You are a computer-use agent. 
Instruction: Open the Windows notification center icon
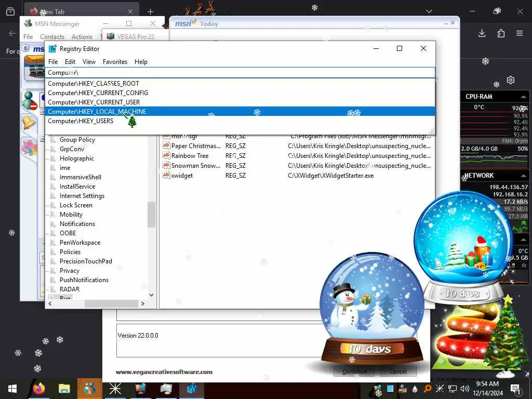click(x=516, y=389)
